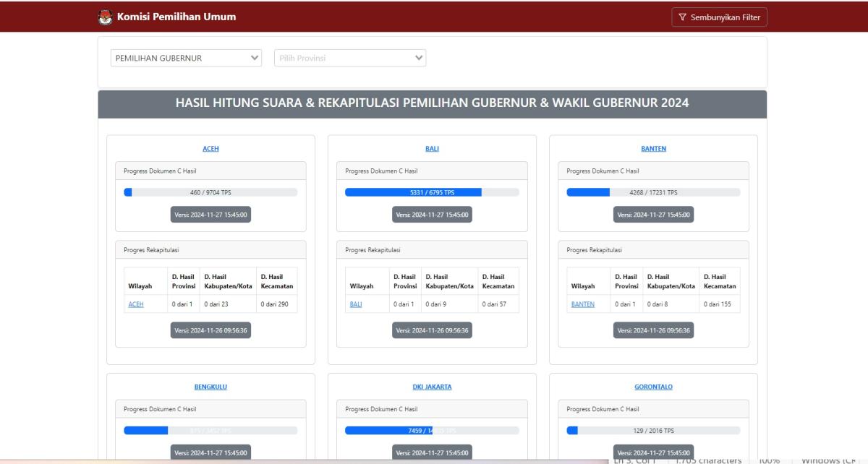The height and width of the screenshot is (464, 868).
Task: Click 'D. Hasil Kecamatan' header in BALI card
Action: click(498, 281)
